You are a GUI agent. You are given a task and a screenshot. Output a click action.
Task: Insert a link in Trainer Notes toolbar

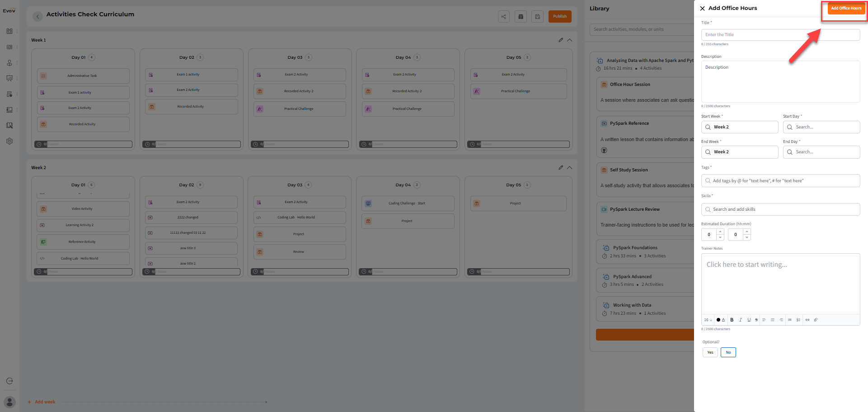pos(807,320)
